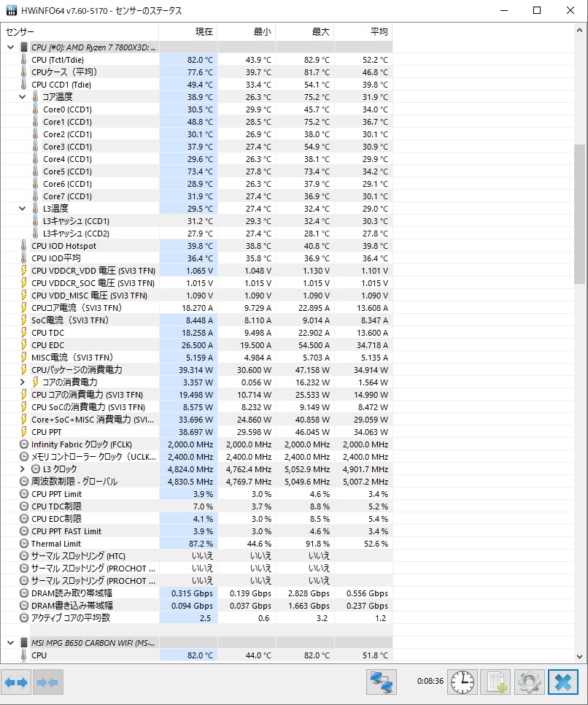Click clock icon beside Thermal Limit
The image size is (588, 705).
coord(24,544)
